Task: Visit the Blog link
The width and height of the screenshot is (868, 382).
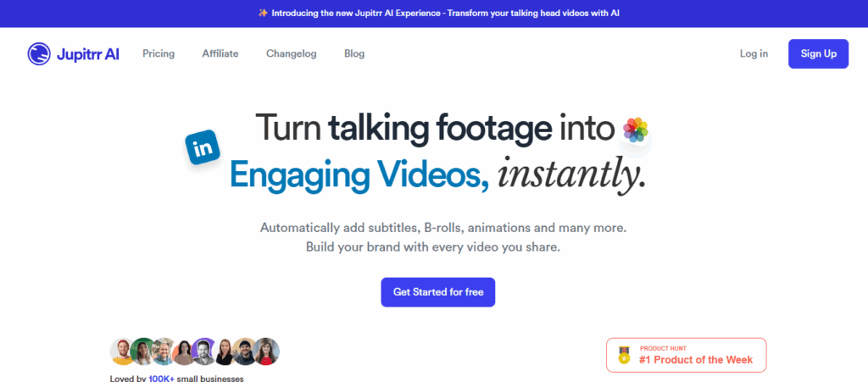Action: tap(354, 53)
